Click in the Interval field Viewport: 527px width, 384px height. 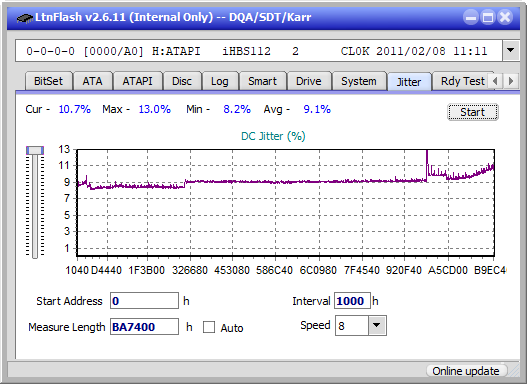tap(352, 301)
